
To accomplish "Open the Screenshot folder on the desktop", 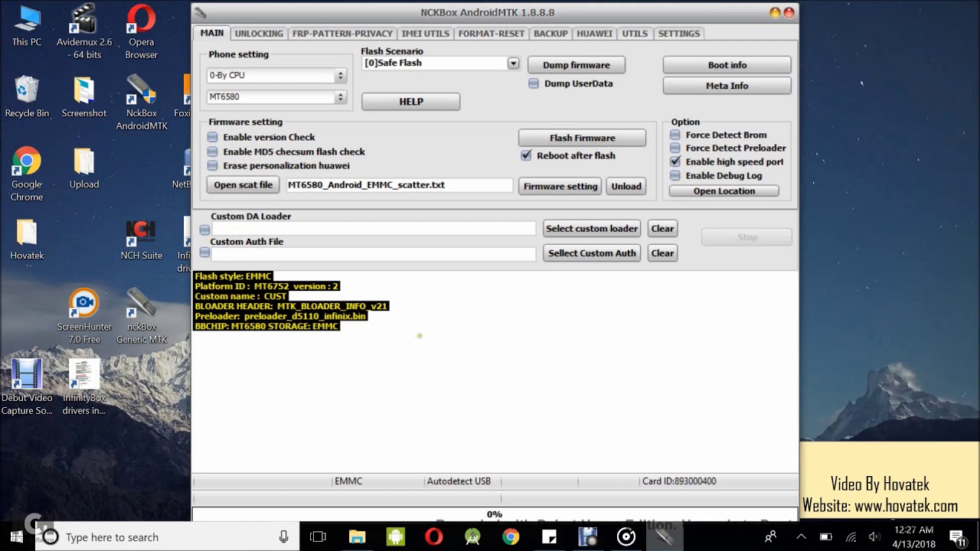I will click(x=84, y=97).
